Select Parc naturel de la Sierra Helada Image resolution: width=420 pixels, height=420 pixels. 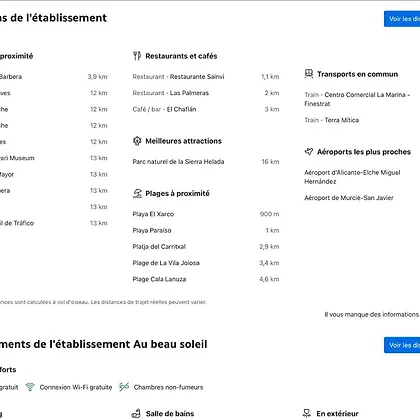pos(206,162)
